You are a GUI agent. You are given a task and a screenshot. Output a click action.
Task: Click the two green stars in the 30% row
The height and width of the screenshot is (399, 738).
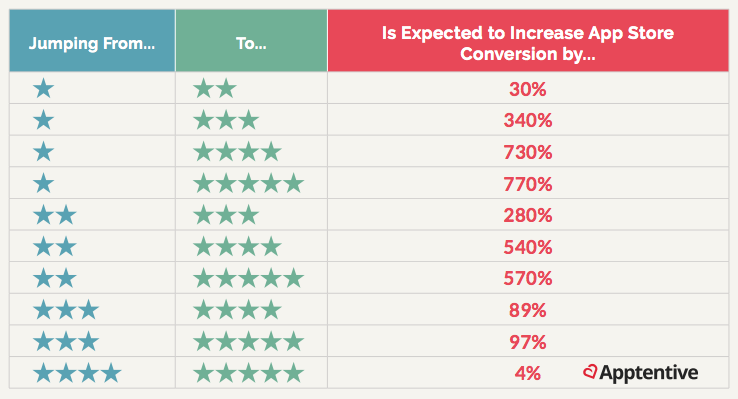point(215,88)
